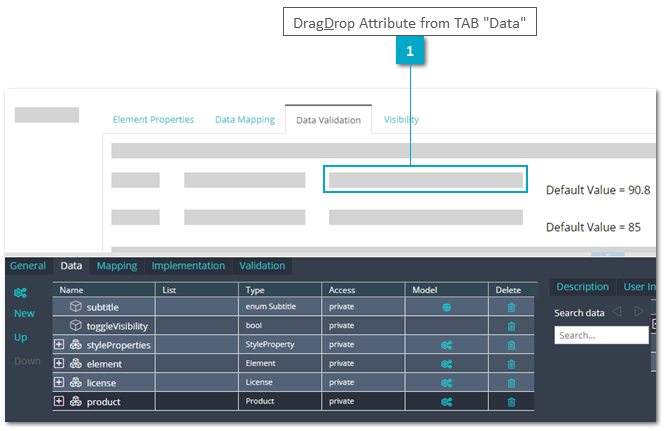The height and width of the screenshot is (431, 665).
Task: Expand the license tree node
Action: click(x=59, y=382)
